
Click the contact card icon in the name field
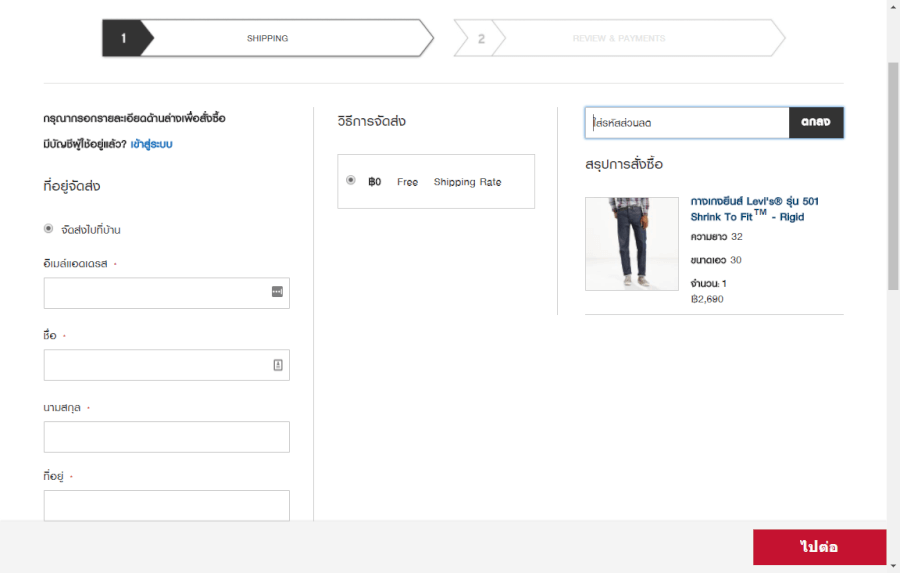tap(278, 365)
